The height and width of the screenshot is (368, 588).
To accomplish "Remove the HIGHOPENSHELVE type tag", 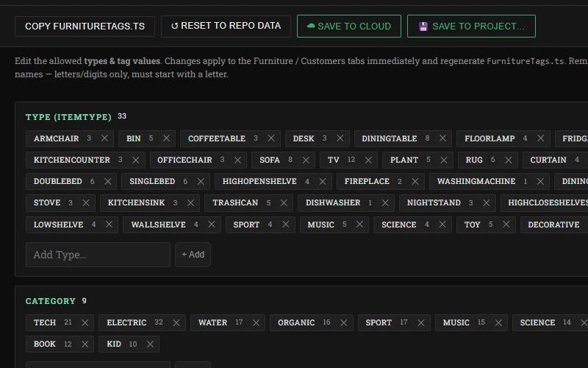I will click(x=323, y=181).
